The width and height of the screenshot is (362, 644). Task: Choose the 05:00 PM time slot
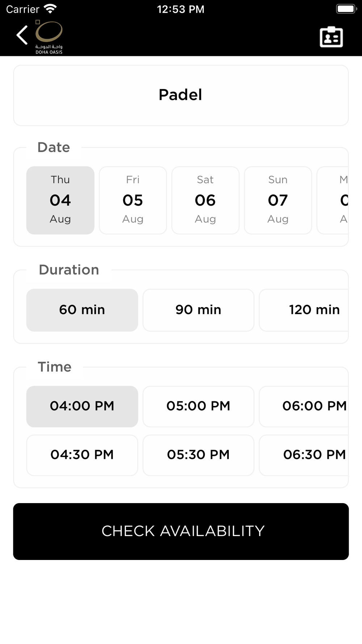(198, 406)
